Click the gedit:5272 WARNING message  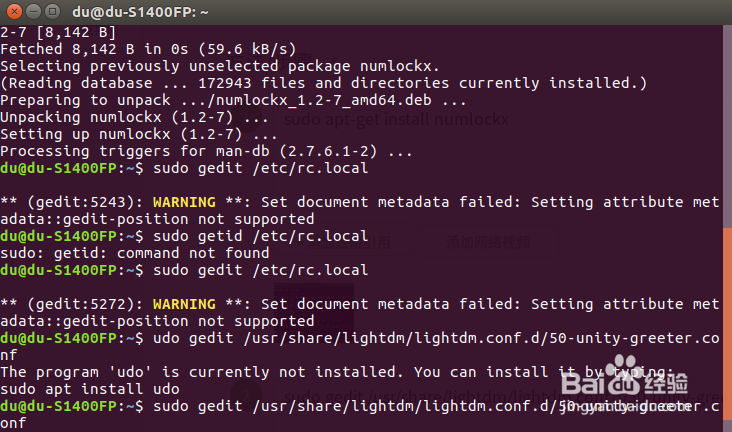tap(360, 304)
